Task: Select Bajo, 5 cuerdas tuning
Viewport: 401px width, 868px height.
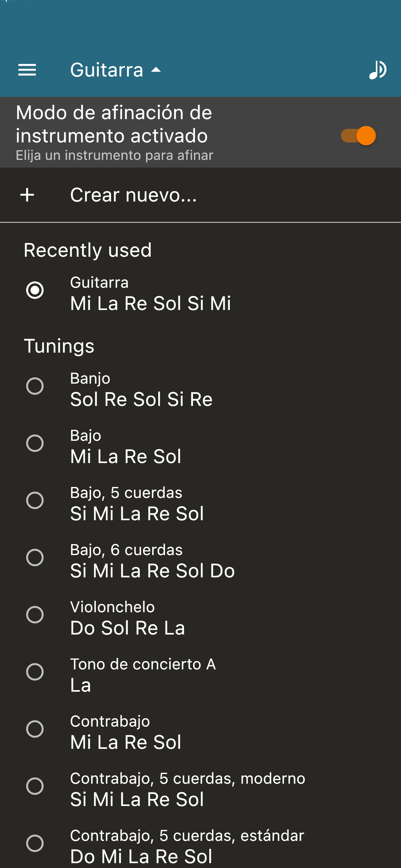Action: [200, 504]
